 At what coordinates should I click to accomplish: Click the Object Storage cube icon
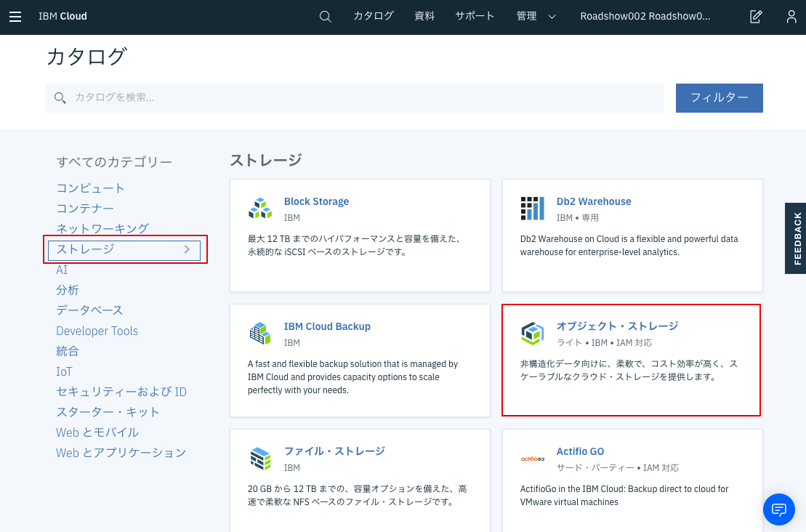click(x=532, y=333)
